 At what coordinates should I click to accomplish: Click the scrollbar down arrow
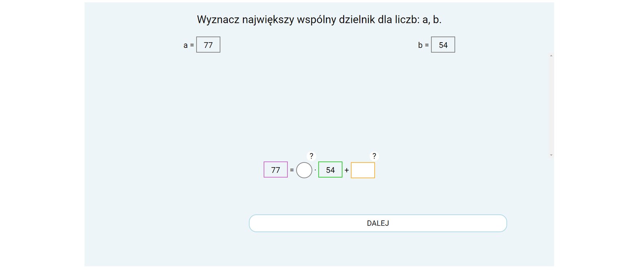pyautogui.click(x=551, y=155)
